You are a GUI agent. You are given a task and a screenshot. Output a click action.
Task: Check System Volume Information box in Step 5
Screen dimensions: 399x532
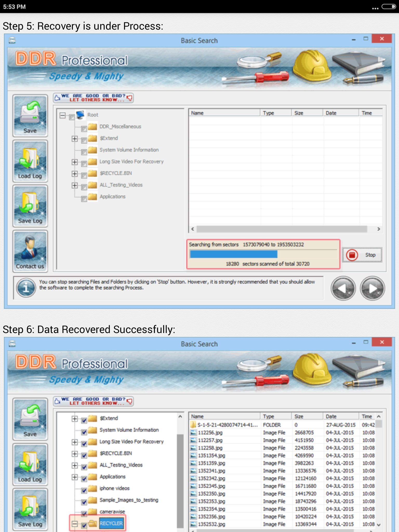tap(84, 152)
